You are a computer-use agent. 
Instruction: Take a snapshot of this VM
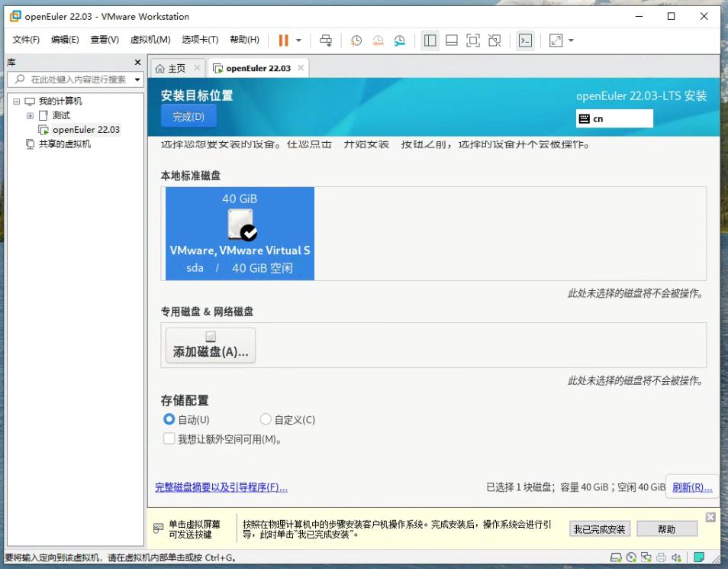click(356, 40)
